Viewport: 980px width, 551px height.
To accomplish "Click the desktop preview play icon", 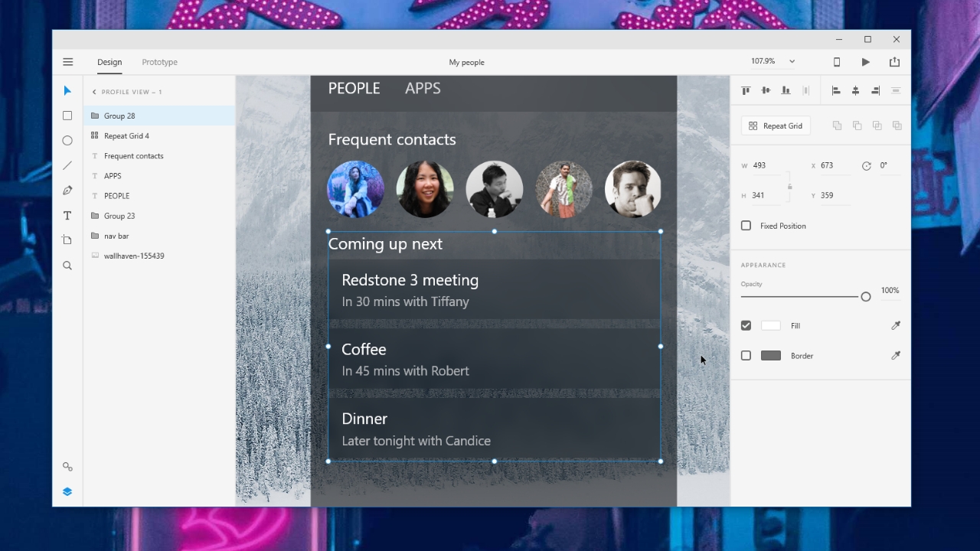I will [x=865, y=62].
